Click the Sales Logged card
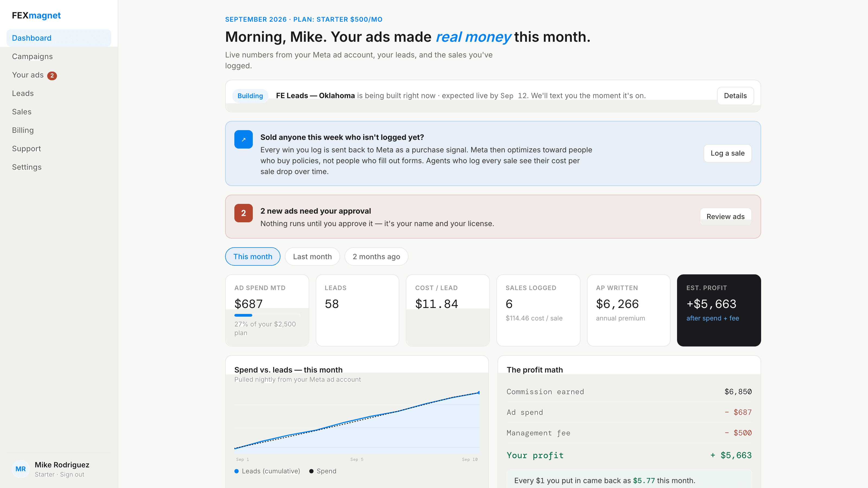Viewport: 868px width, 488px height. pos(538,310)
